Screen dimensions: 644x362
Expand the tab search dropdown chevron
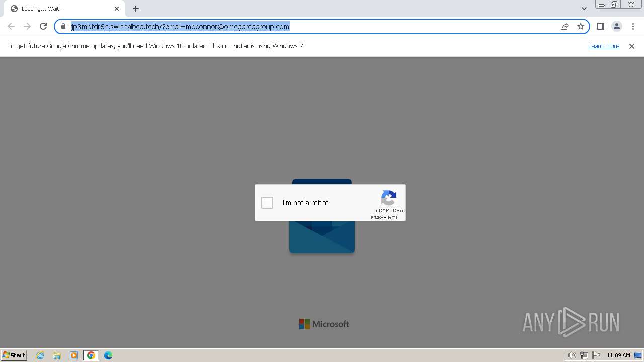tap(584, 9)
